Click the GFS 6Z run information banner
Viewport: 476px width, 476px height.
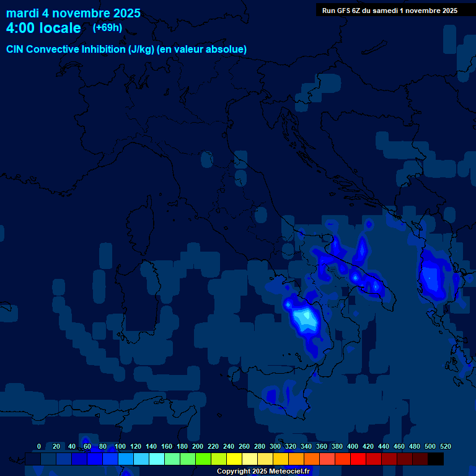(x=389, y=11)
